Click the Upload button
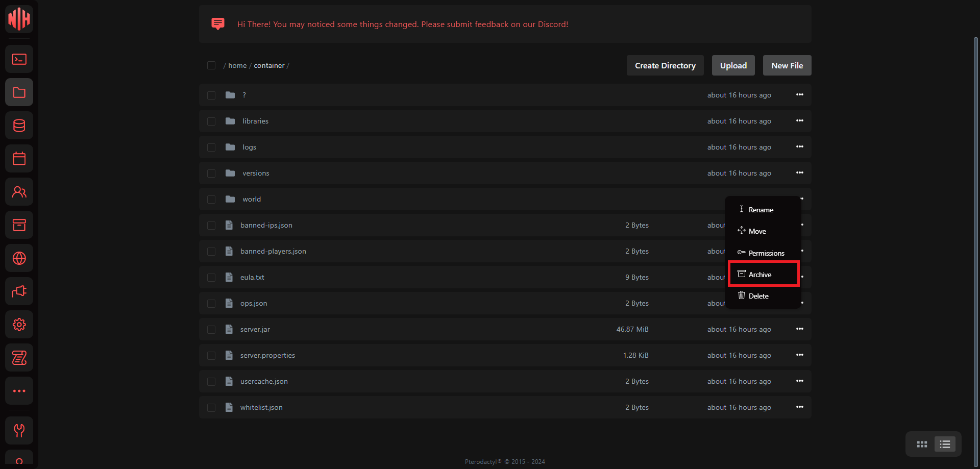This screenshot has width=980, height=469. click(x=733, y=65)
